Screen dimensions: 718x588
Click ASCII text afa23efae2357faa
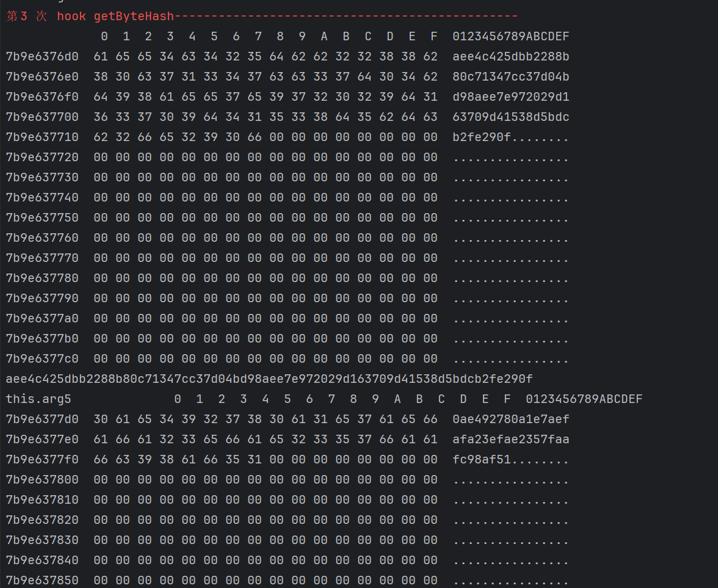tap(510, 440)
